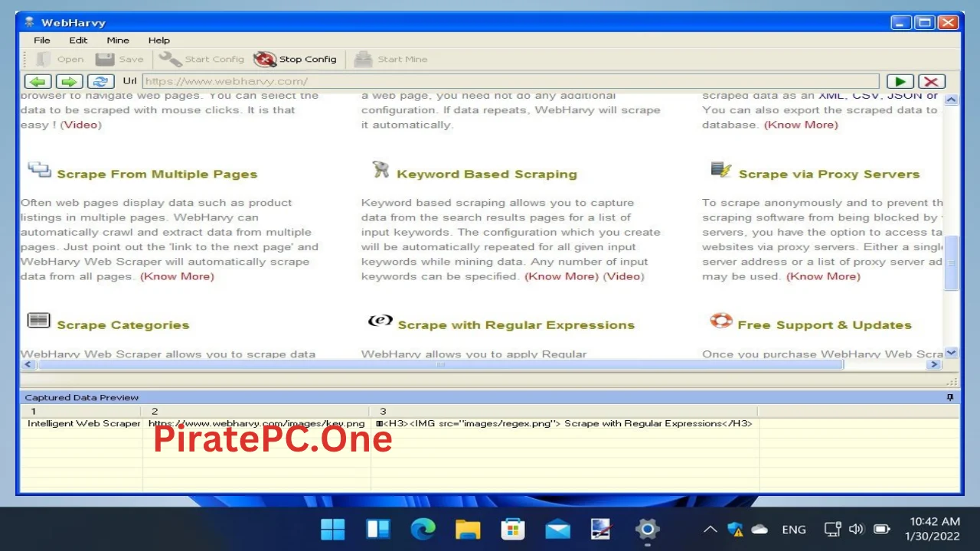
Task: Click the horizontal scrollbar left arrow
Action: tap(28, 365)
